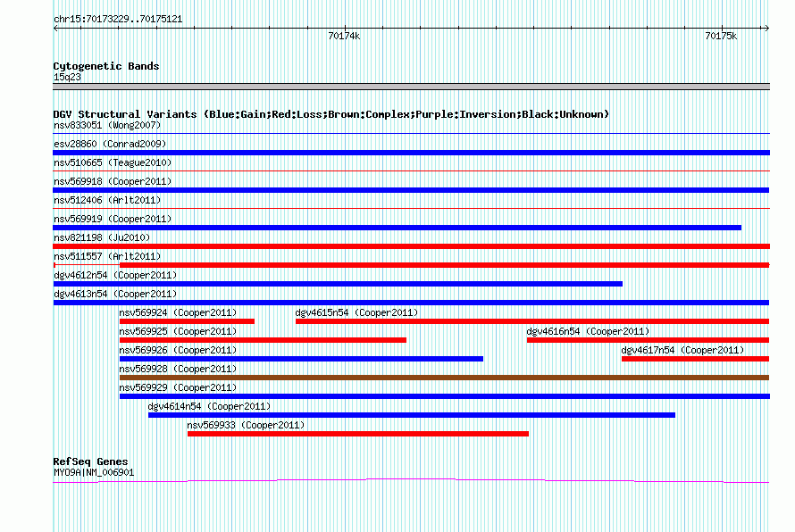
Task: Open variant nsv569925 (Cooper2011) label
Action: (178, 331)
